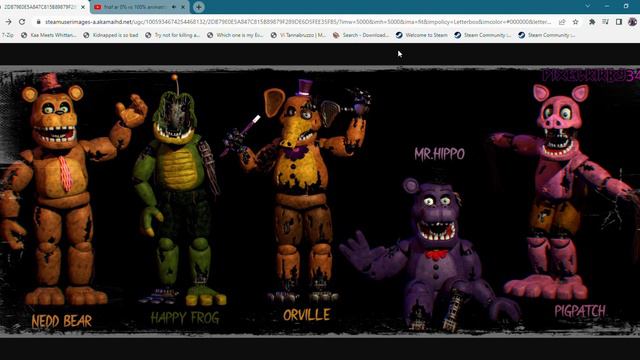Restore down the browser window
640x360 pixels.
point(626,6)
